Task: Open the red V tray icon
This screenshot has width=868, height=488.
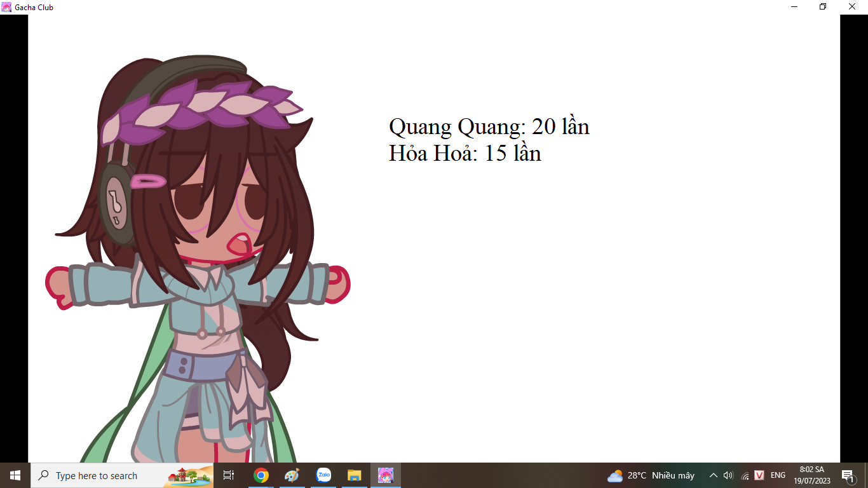Action: pyautogui.click(x=759, y=475)
